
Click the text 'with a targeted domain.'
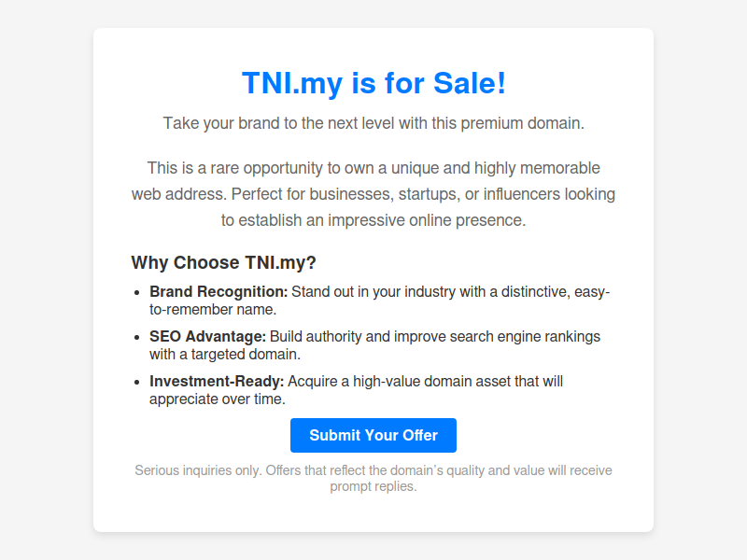click(x=225, y=355)
